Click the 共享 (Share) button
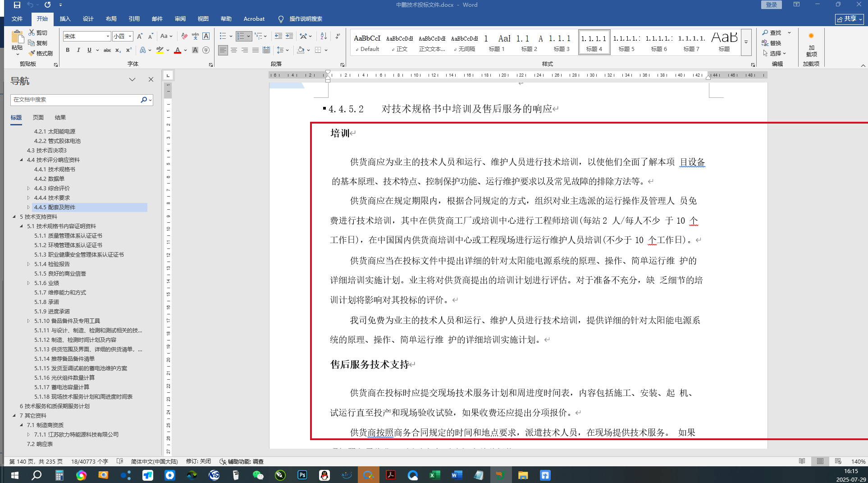The width and height of the screenshot is (868, 483). click(x=850, y=19)
